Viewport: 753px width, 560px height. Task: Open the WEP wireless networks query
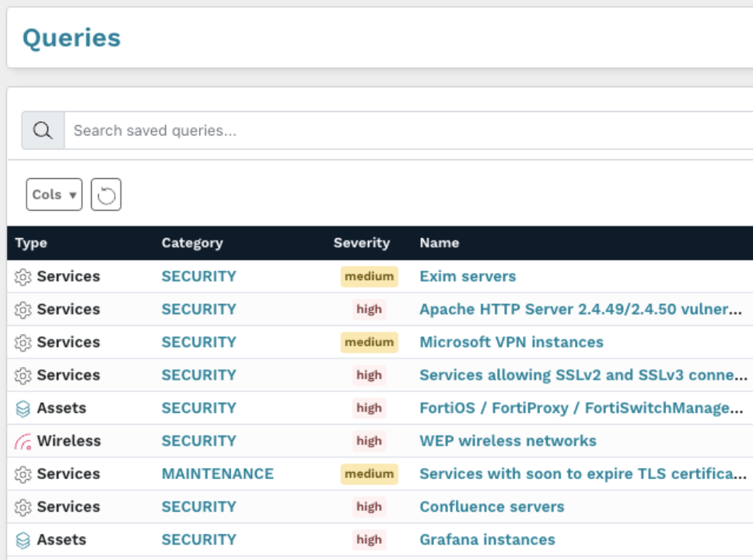[x=508, y=440]
